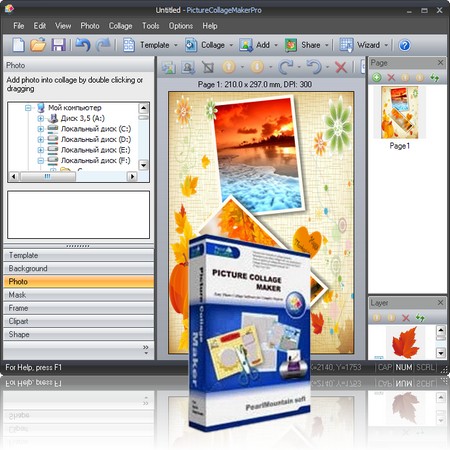Viewport: 450px width, 450px height.
Task: Open the Share dropdown arrow
Action: [x=327, y=45]
